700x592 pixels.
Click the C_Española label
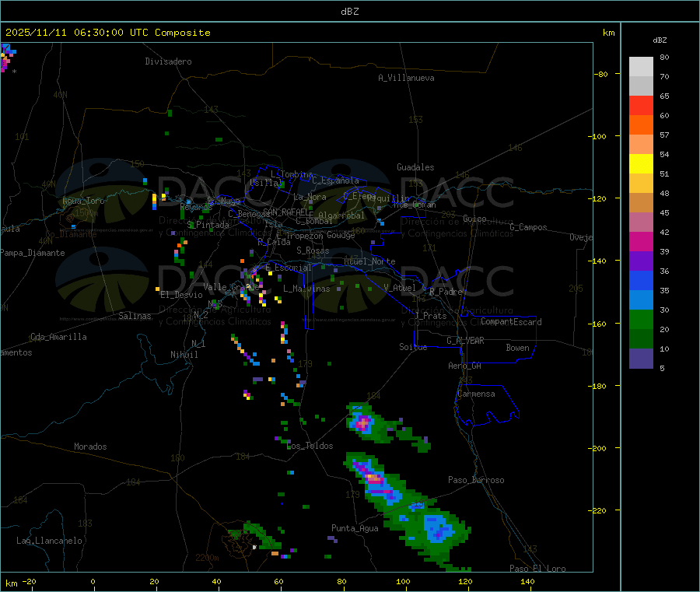click(335, 180)
